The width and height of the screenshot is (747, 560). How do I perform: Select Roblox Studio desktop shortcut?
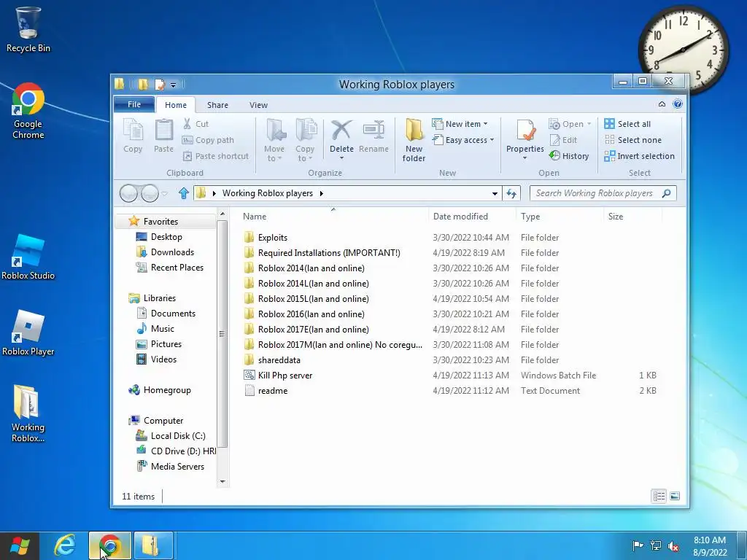coord(28,257)
